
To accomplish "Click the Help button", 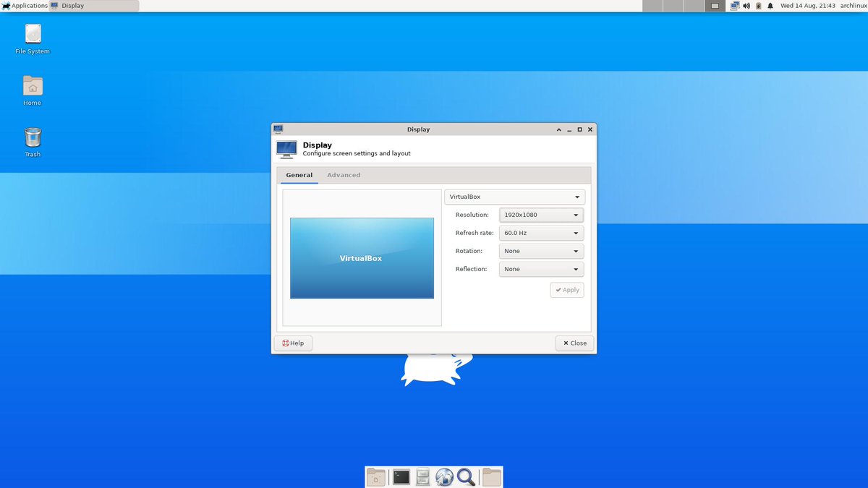I will [x=293, y=343].
